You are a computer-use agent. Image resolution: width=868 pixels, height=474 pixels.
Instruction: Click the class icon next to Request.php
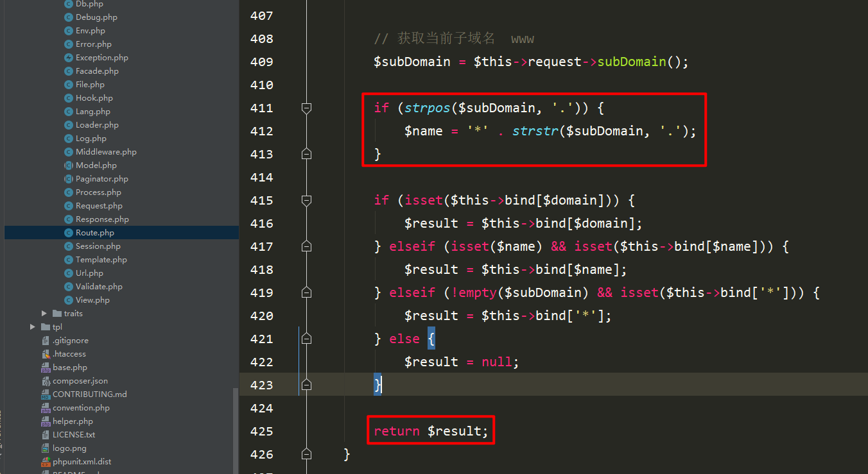click(69, 206)
